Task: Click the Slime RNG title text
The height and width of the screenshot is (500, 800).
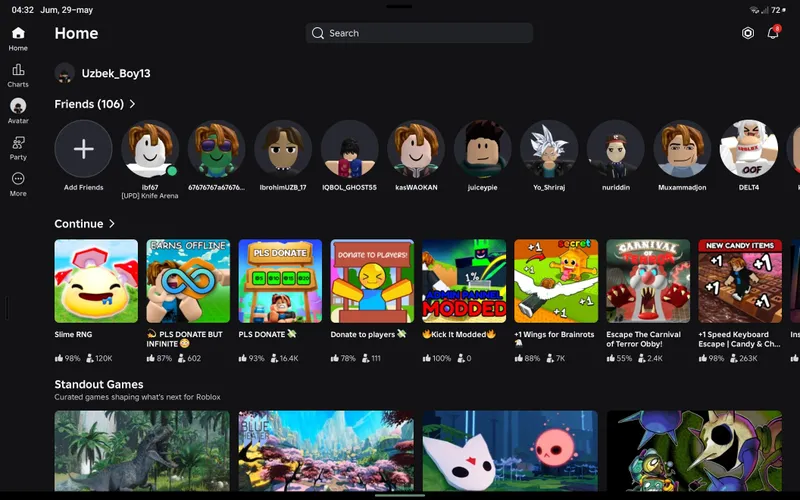Action: click(73, 335)
